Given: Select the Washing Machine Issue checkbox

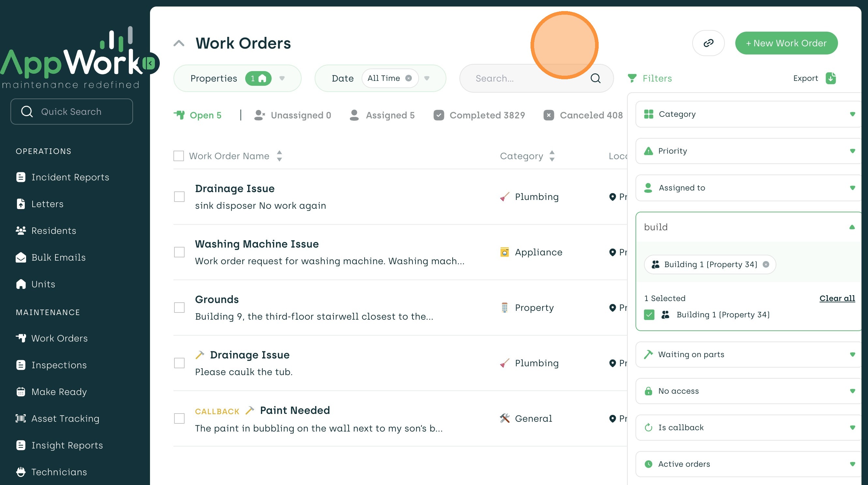Looking at the screenshot, I should (179, 252).
